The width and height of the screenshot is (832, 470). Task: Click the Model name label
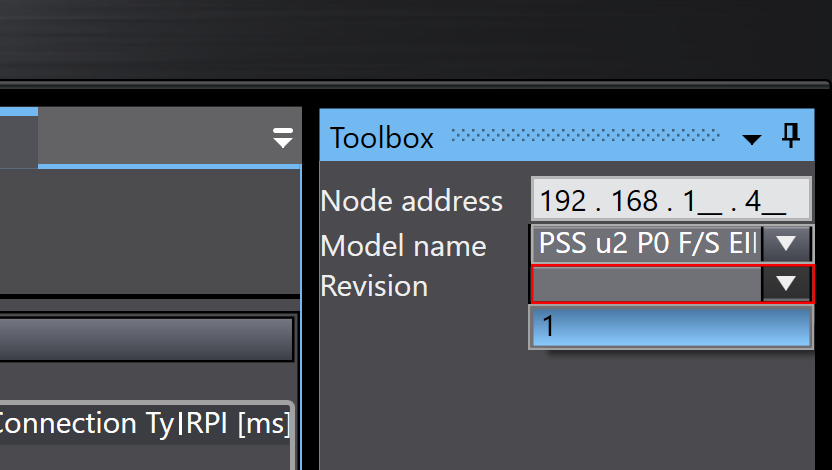click(403, 246)
